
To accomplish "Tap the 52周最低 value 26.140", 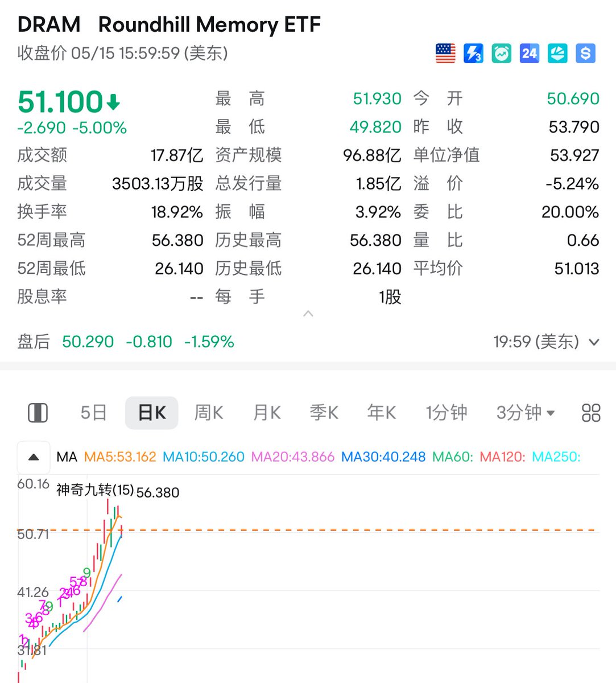I will point(179,268).
